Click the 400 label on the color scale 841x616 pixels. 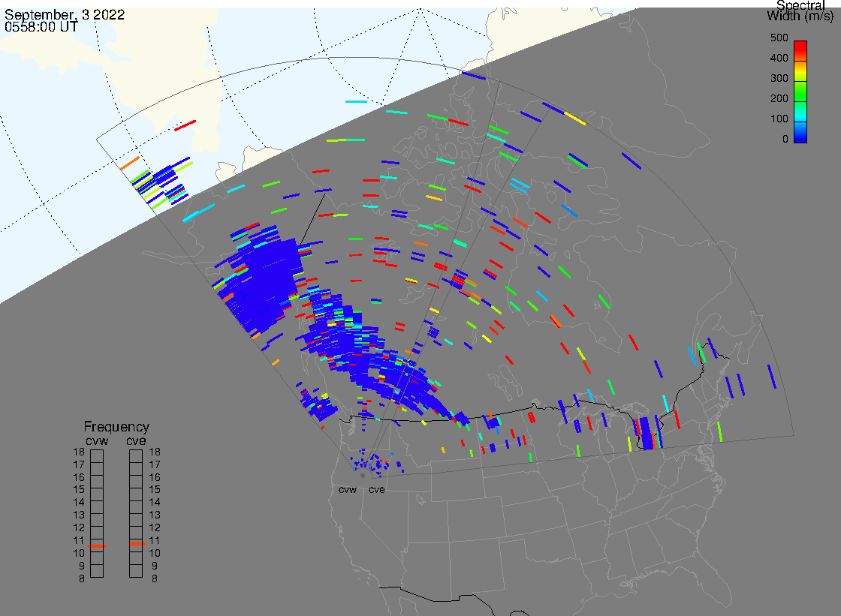779,58
